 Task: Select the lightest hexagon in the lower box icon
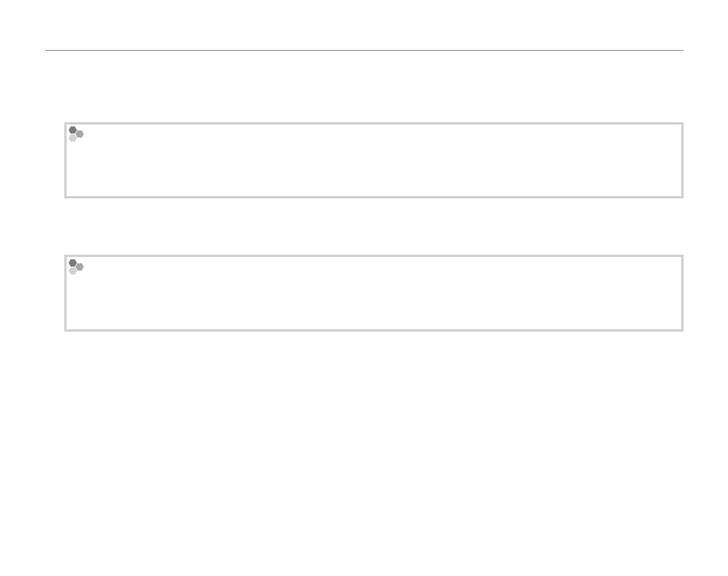click(x=72, y=271)
